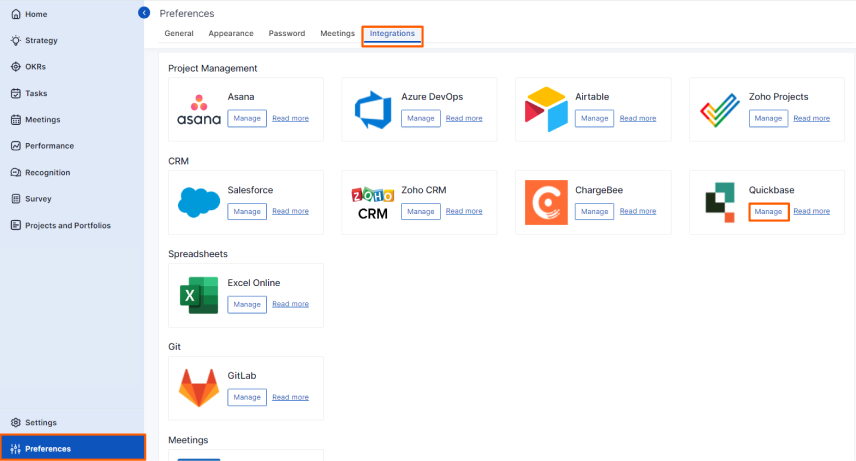Read more about Asana
856x461 pixels.
tap(290, 119)
